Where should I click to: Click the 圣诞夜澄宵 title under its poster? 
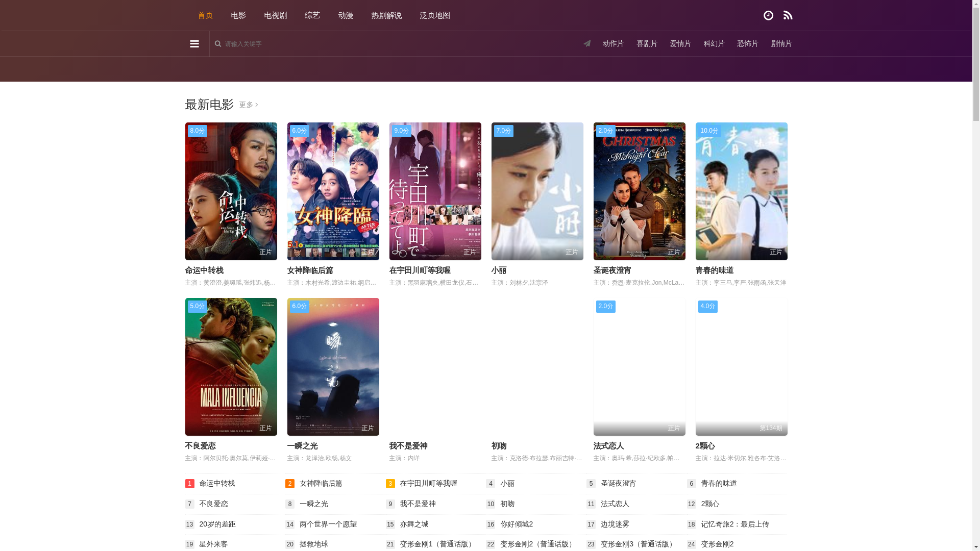click(612, 270)
